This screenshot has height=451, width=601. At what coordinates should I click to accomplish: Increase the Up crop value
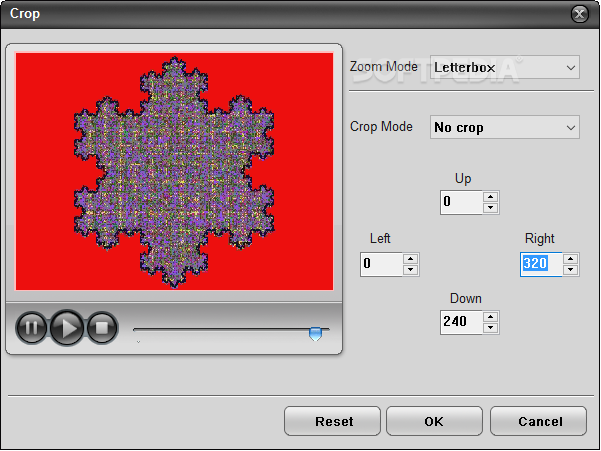(x=490, y=197)
